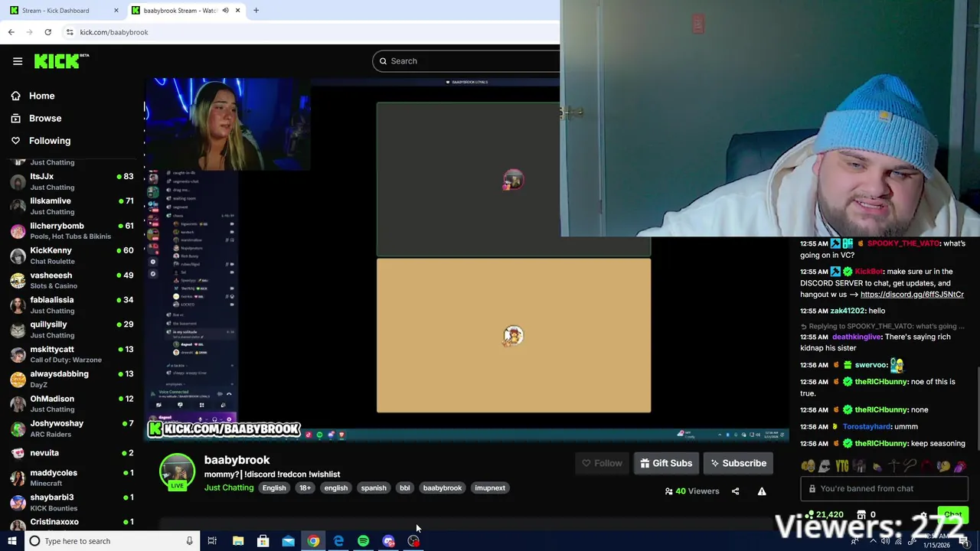Close the Kick Dashboard browser tab
The image size is (980, 551).
(116, 11)
